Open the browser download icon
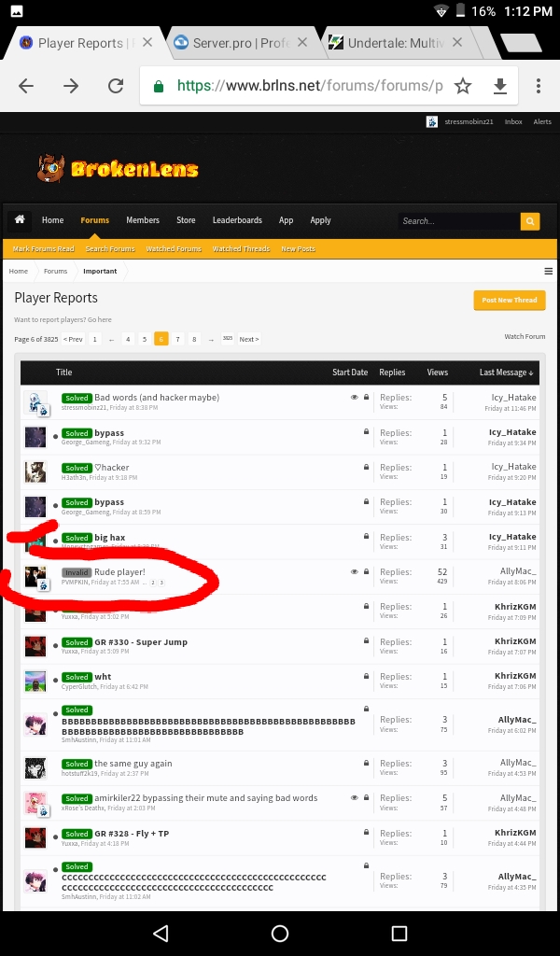This screenshot has width=560, height=956. coord(499,86)
